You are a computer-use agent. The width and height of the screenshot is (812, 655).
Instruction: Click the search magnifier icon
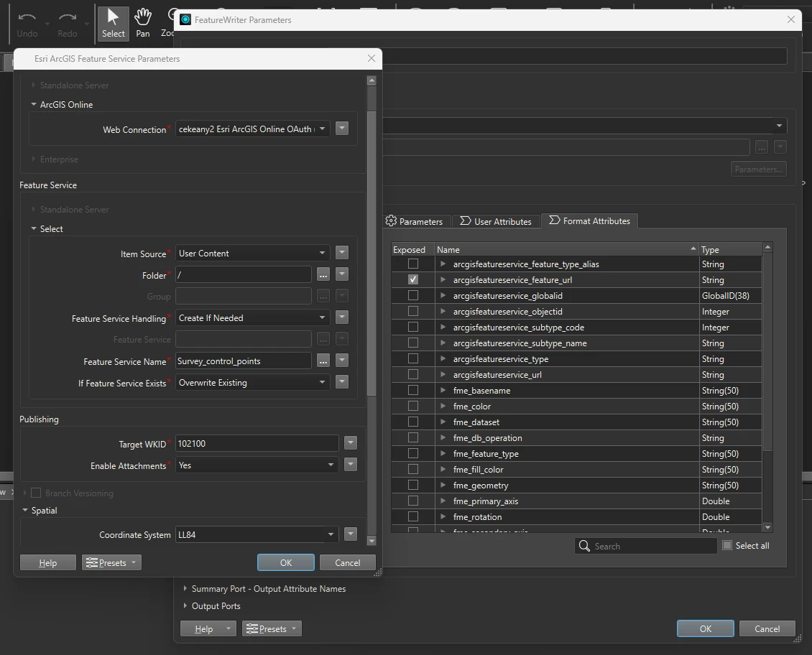click(x=584, y=546)
